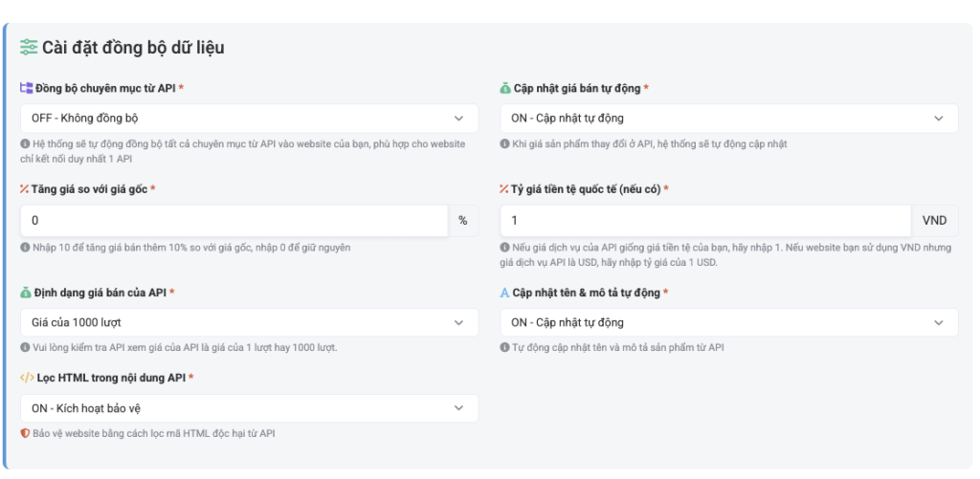Open the Cập nhật tên & mô tả tự động dropdown
980x479 pixels.
point(728,323)
